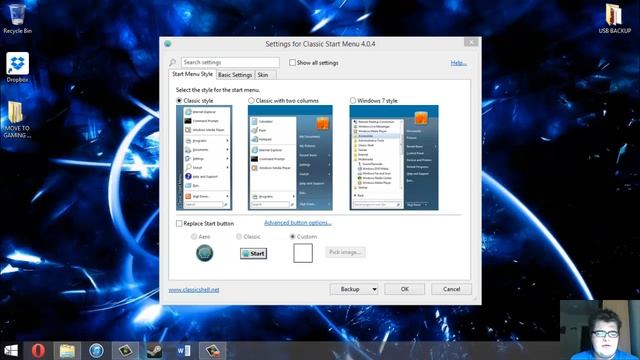The width and height of the screenshot is (640, 360).
Task: Click the Cancel button
Action: click(451, 289)
